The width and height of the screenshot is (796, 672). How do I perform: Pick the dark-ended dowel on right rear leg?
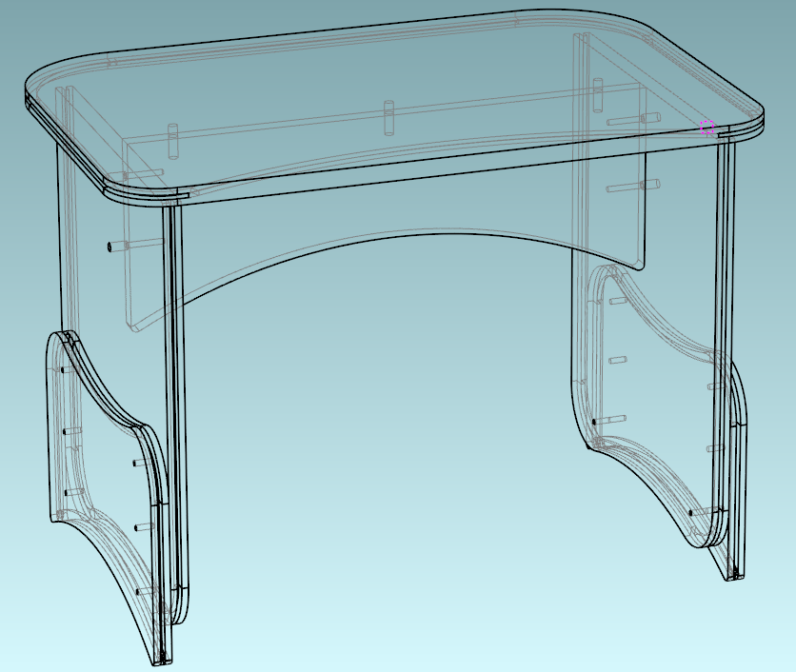[x=609, y=421]
